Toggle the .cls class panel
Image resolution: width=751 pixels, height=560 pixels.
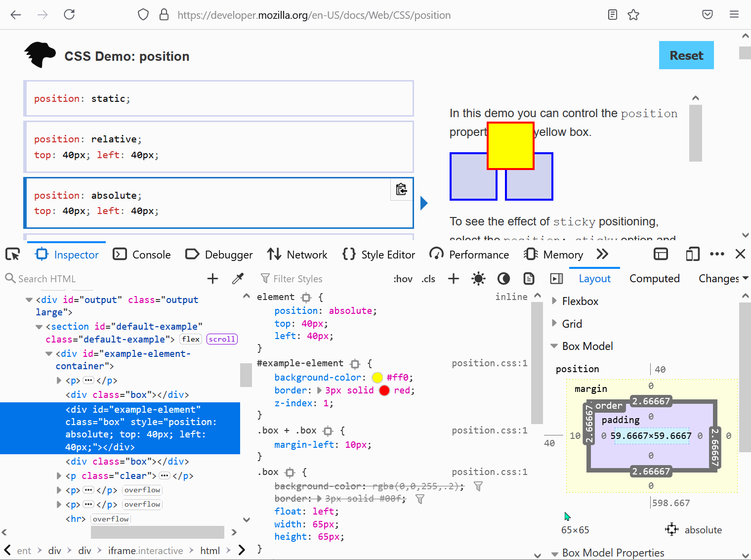pos(428,278)
